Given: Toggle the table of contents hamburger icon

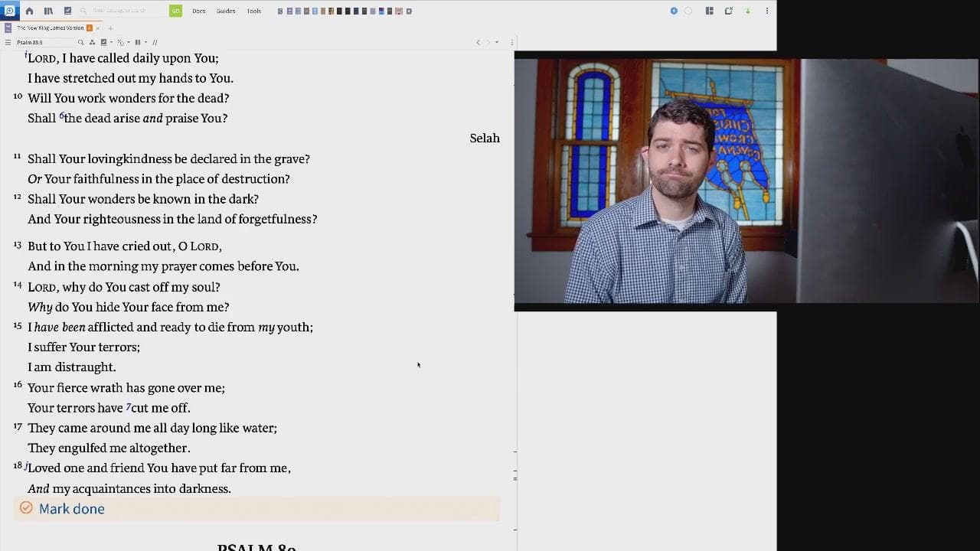Looking at the screenshot, I should (x=8, y=42).
